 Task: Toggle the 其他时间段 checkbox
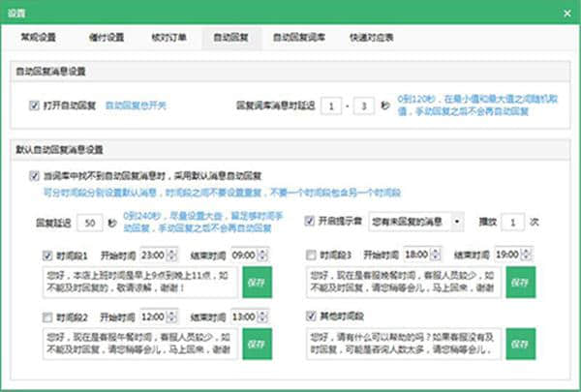[310, 317]
